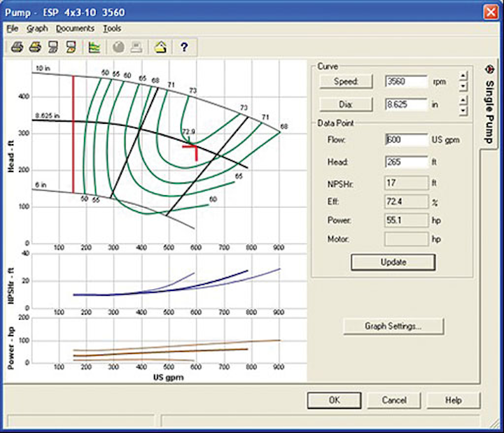Click the Power - hp axis label
504x433 pixels.
11,348
